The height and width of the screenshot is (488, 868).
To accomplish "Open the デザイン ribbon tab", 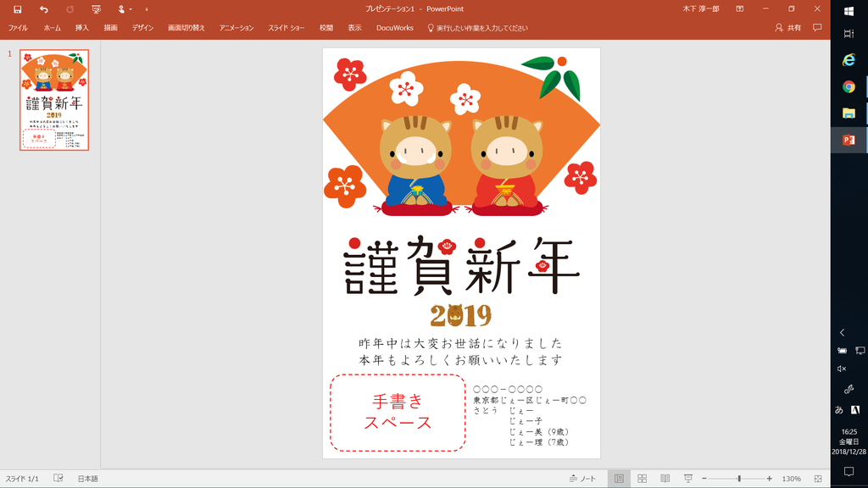I will [x=142, y=28].
